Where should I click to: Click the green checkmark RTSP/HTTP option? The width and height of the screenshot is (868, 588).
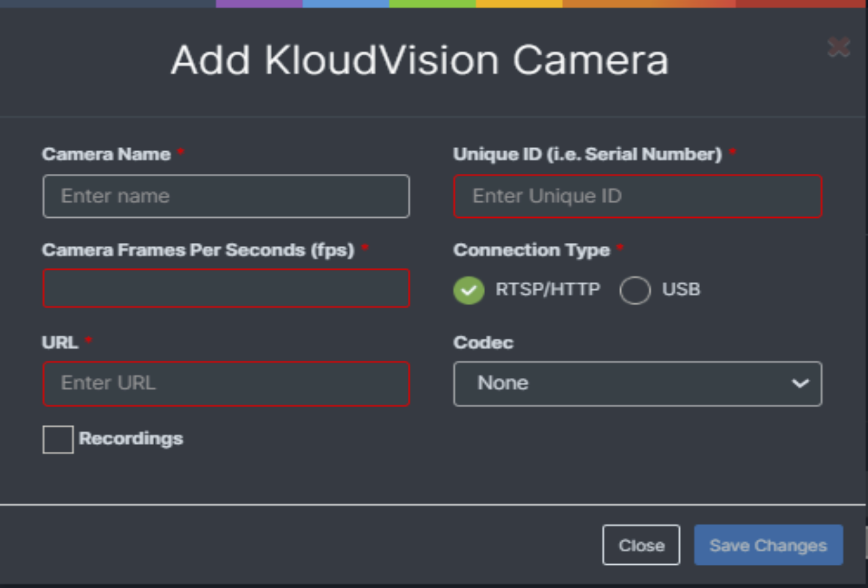pyautogui.click(x=469, y=290)
